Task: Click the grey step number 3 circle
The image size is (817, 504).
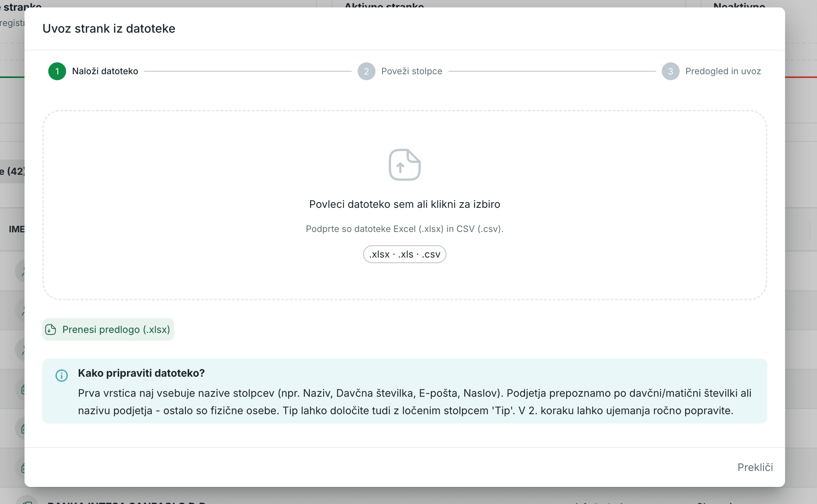Action: click(671, 71)
